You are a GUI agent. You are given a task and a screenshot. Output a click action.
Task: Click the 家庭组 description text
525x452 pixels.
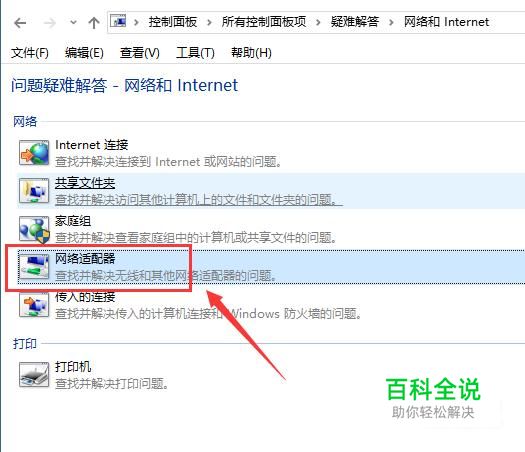[196, 238]
